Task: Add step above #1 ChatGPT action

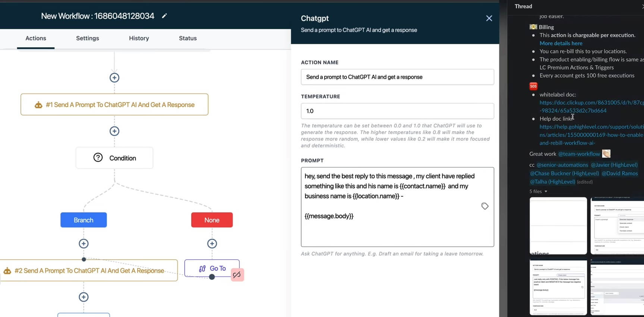Action: click(x=114, y=77)
